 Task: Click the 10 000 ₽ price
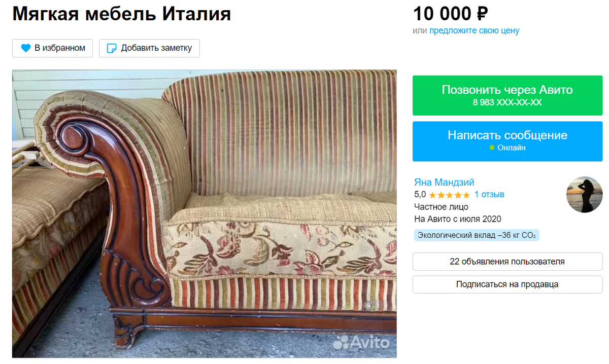tap(451, 14)
